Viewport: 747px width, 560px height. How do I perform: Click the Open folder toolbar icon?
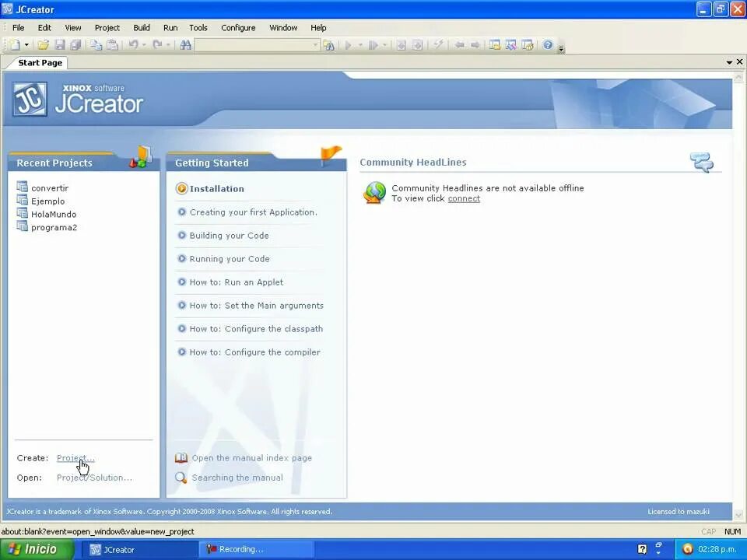click(44, 45)
